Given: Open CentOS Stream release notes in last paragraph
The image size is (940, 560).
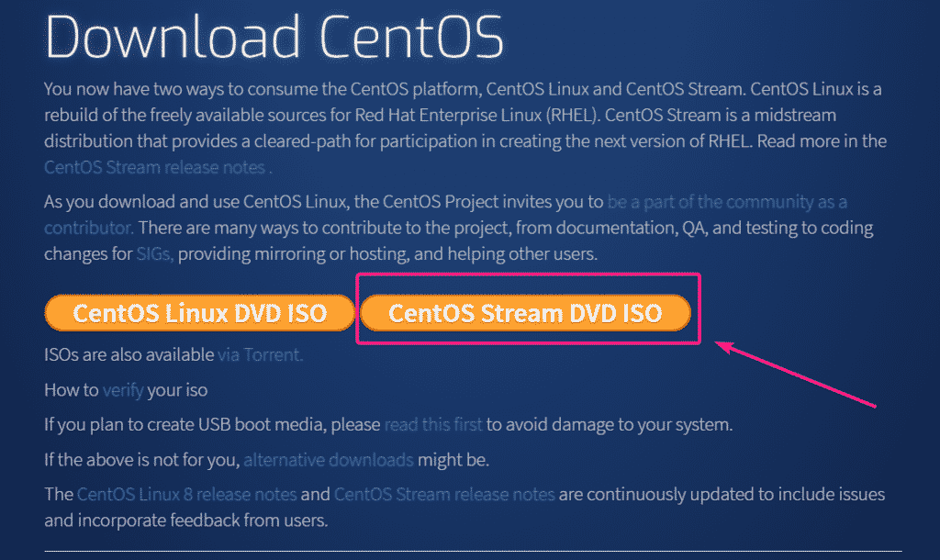Looking at the screenshot, I should tap(444, 495).
